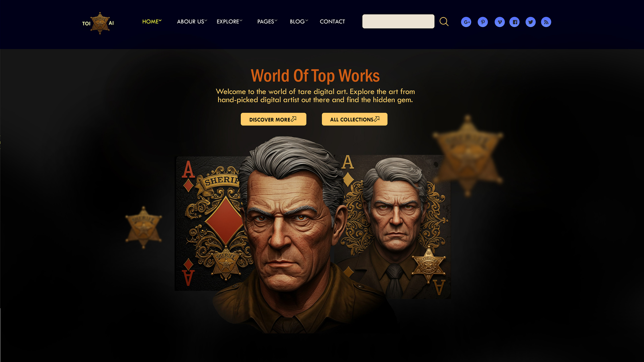Open the RSS feed icon

click(546, 22)
